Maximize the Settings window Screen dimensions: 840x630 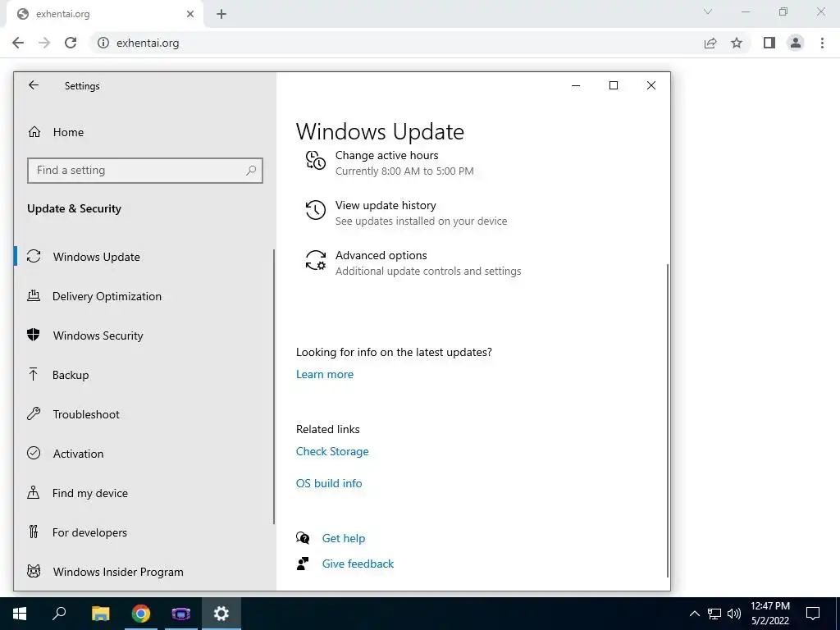pyautogui.click(x=614, y=85)
